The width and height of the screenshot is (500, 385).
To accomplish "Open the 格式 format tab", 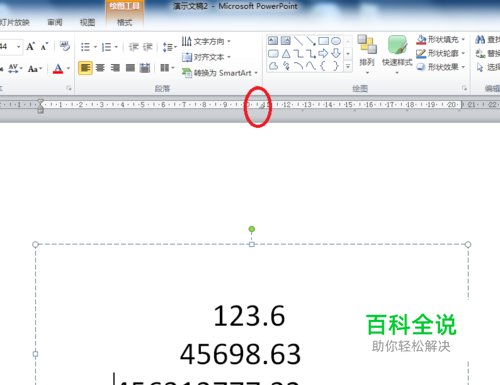I will click(x=125, y=22).
